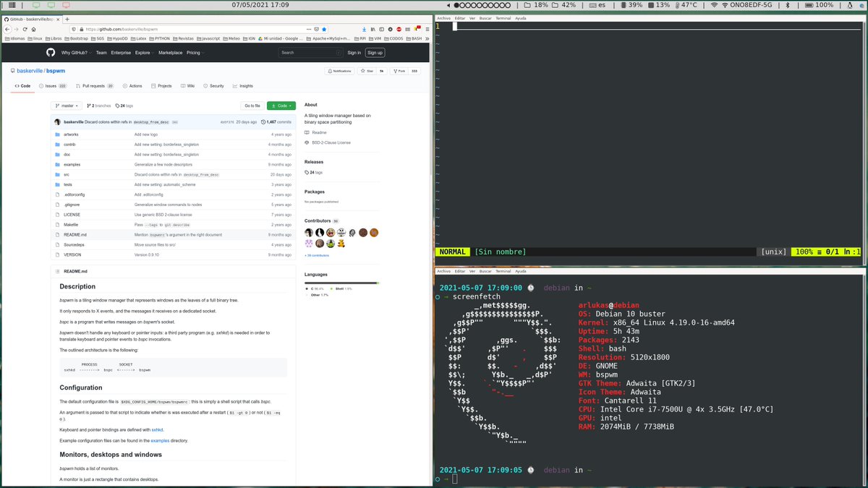
Task: Open the artworks folder
Action: [x=71, y=134]
